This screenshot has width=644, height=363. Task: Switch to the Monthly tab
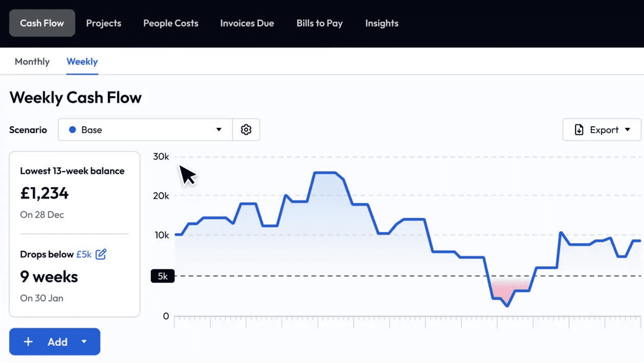pyautogui.click(x=32, y=62)
